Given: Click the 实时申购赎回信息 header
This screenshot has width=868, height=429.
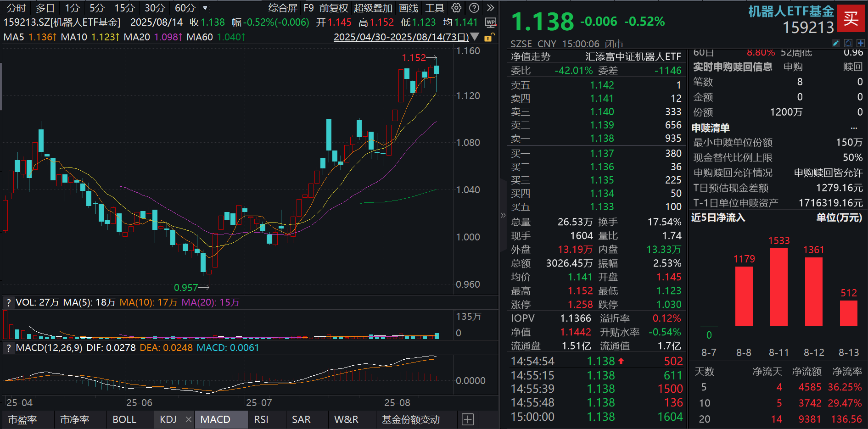Looking at the screenshot, I should click(733, 67).
